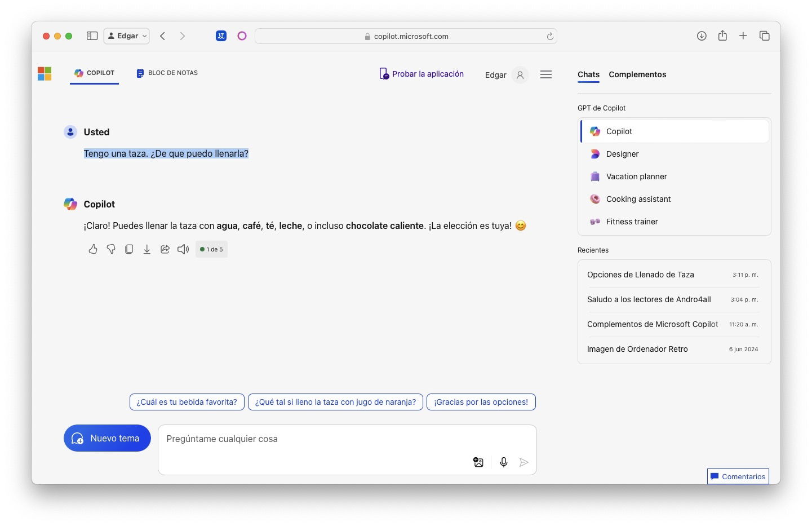Send the message with the arrow icon
This screenshot has height=526, width=812.
click(523, 462)
